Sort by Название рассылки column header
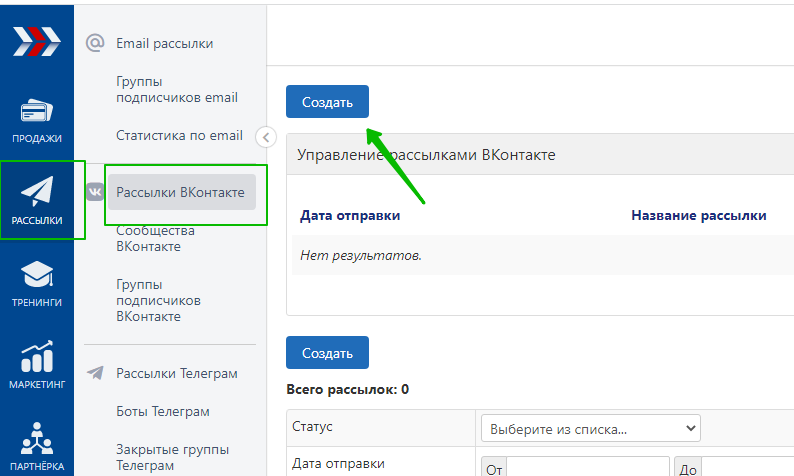 [698, 215]
